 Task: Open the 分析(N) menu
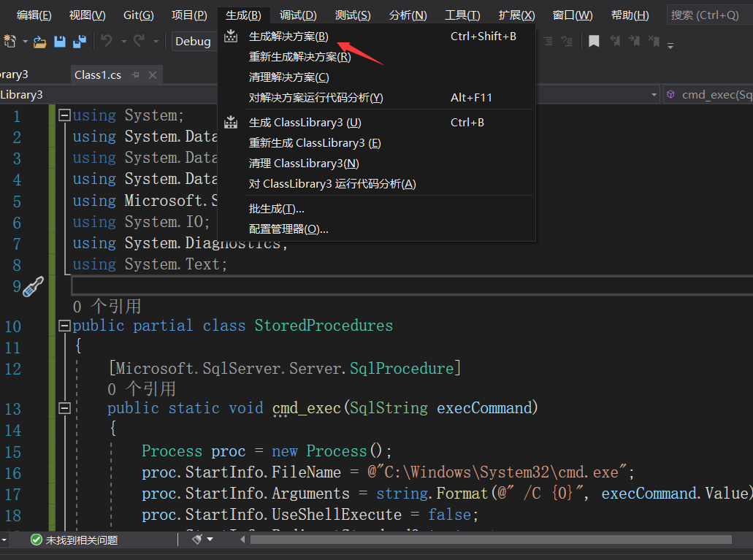click(408, 15)
